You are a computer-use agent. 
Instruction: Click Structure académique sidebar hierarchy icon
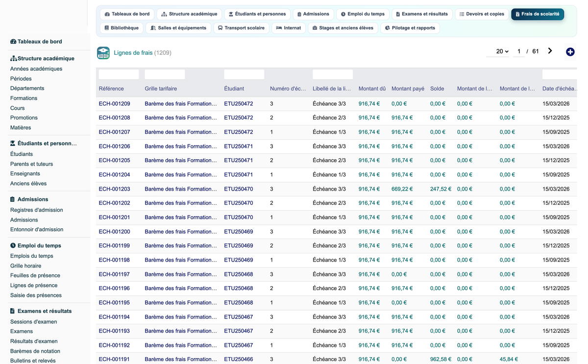[x=14, y=58]
